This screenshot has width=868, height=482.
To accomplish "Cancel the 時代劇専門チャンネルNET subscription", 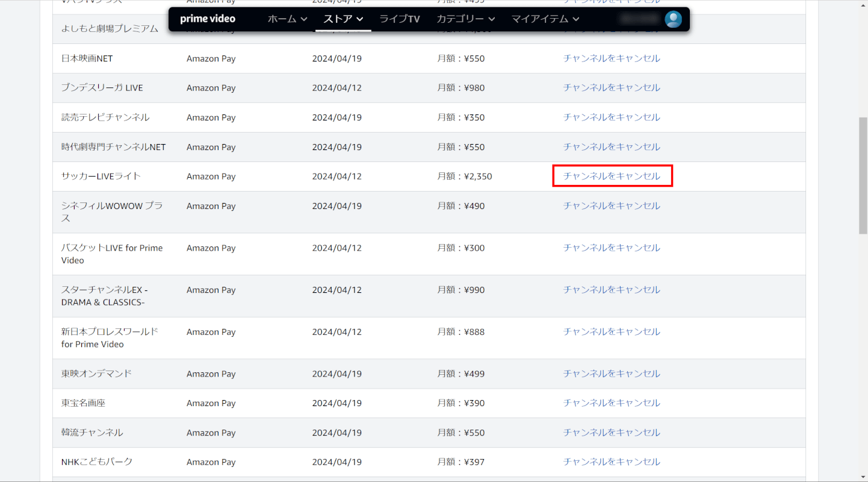I will click(x=612, y=147).
